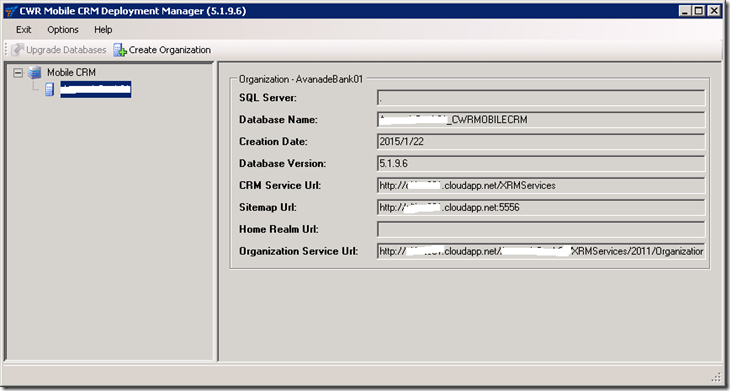Click Create Organization toolbar label
Viewport: 730px width, 391px height.
click(169, 50)
